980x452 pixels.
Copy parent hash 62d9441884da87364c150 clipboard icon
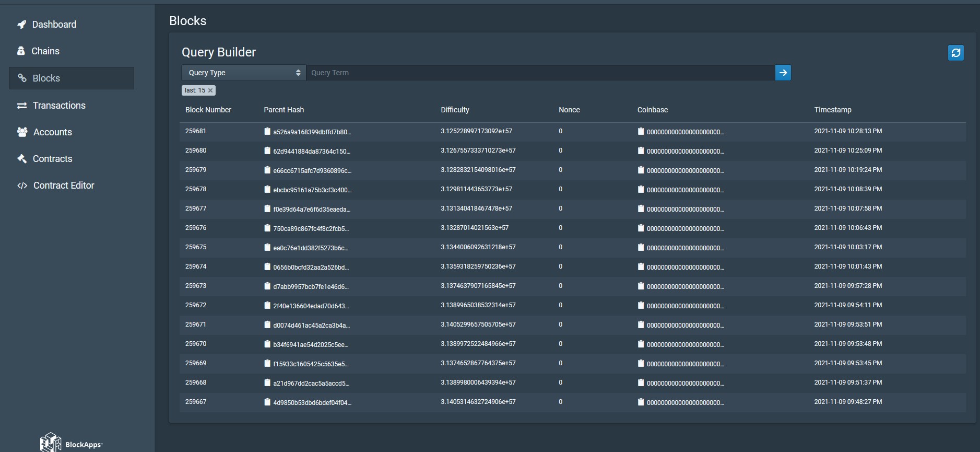tap(267, 150)
